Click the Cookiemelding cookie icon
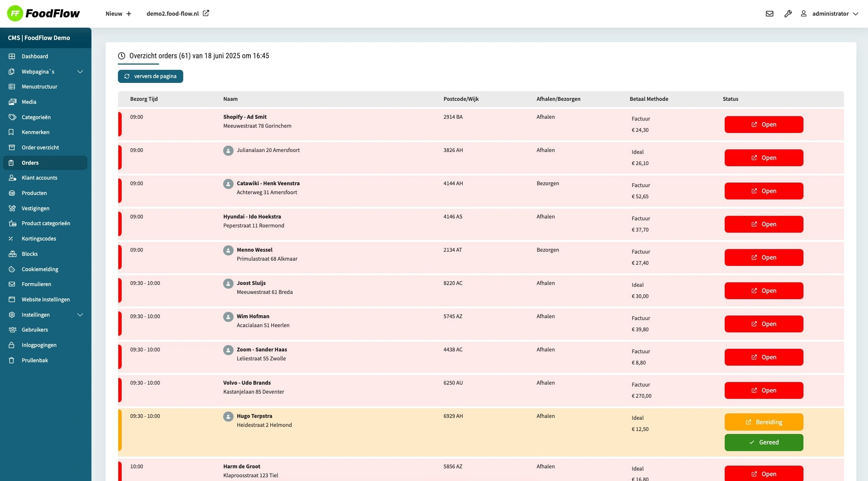 (12, 269)
